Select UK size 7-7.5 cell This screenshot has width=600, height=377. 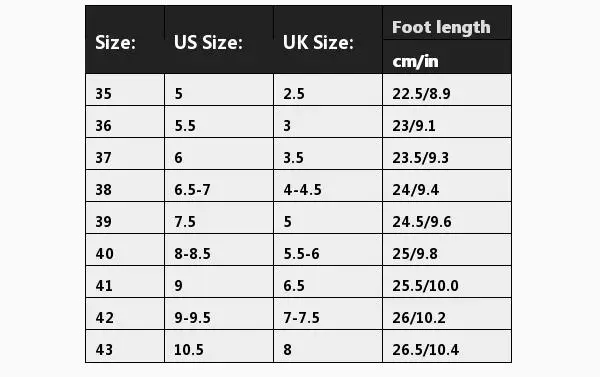tap(328, 314)
